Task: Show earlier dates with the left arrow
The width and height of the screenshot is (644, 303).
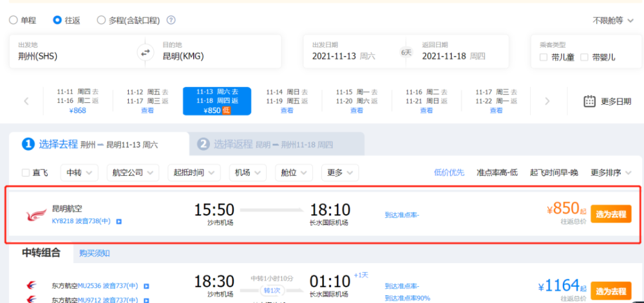Action: coord(26,101)
